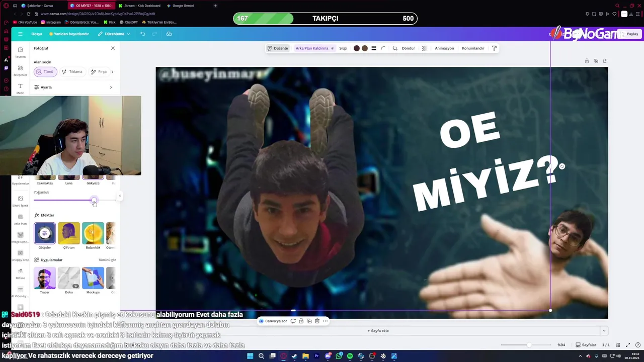Close the Fotoğraf panel
Viewport: 644px width, 362px height.
[x=113, y=48]
